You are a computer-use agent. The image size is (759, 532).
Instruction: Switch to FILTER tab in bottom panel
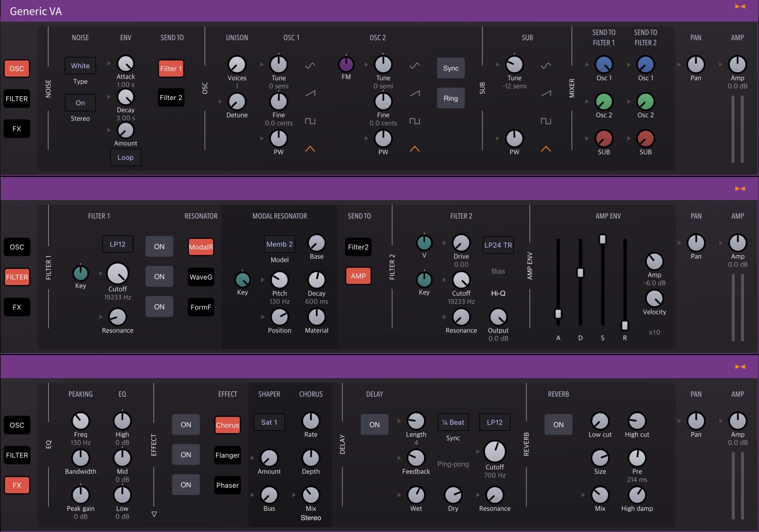[17, 455]
